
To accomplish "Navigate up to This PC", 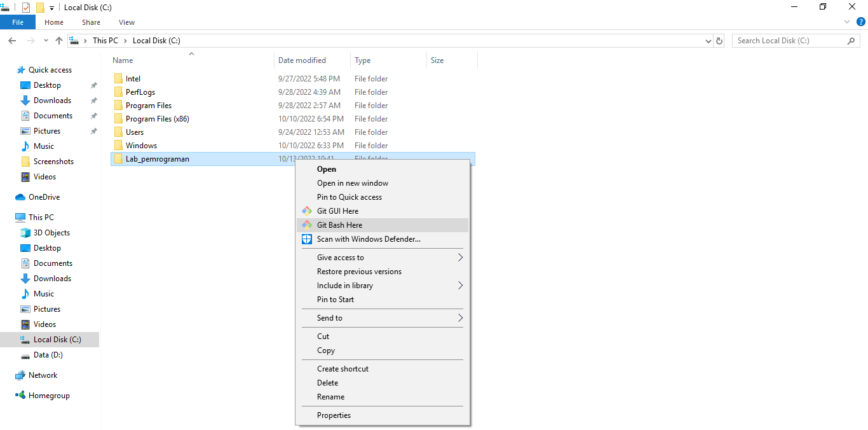I will (x=58, y=40).
